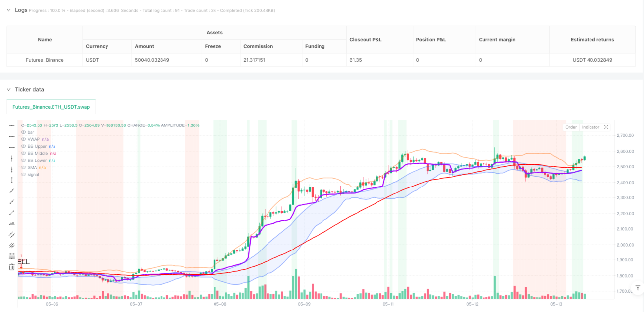Select the diagonal straight line tool
644x312 pixels.
pyautogui.click(x=12, y=190)
